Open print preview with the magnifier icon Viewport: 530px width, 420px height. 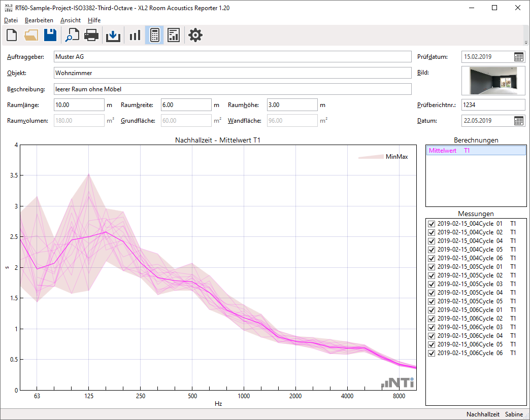(72, 36)
